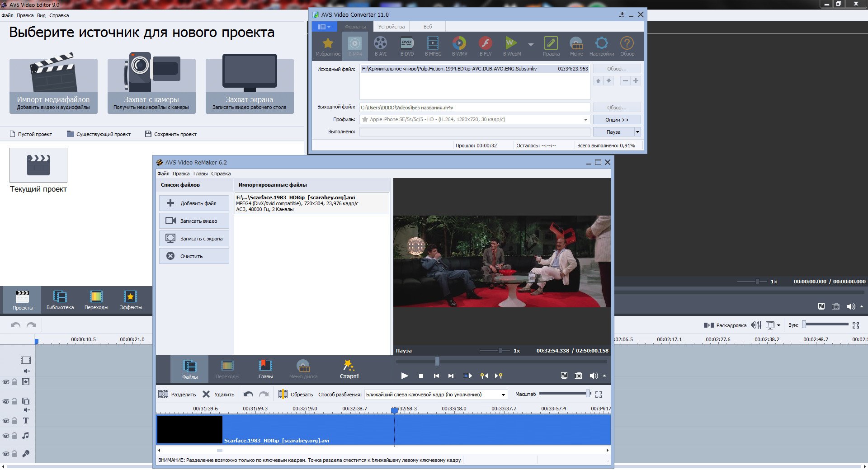Toggle visibility eye on video effects track
Screen dimensions: 868x470
[x=6, y=382]
